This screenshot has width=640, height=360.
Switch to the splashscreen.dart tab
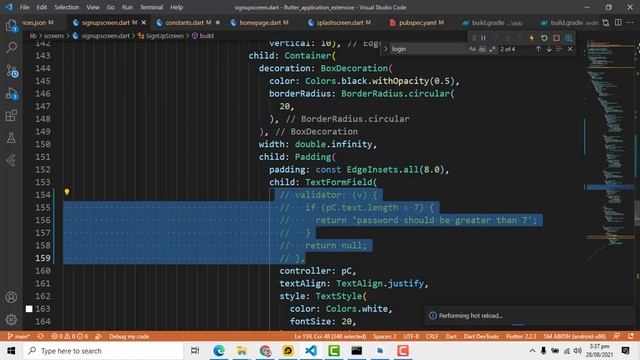(x=344, y=23)
